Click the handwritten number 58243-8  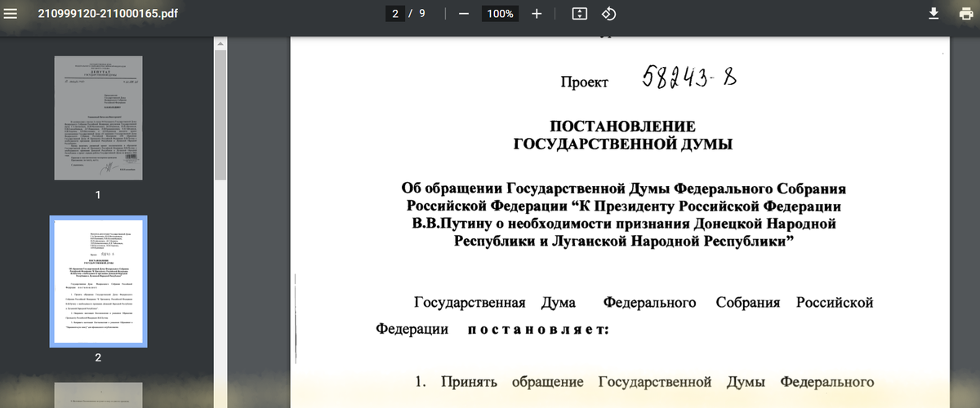[x=689, y=78]
